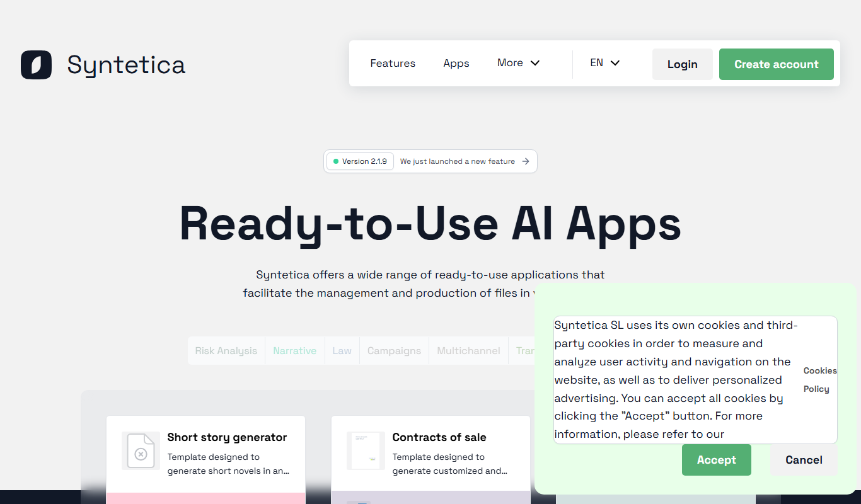Open the Contracts of sale card title
This screenshot has width=861, height=504.
coord(439,437)
